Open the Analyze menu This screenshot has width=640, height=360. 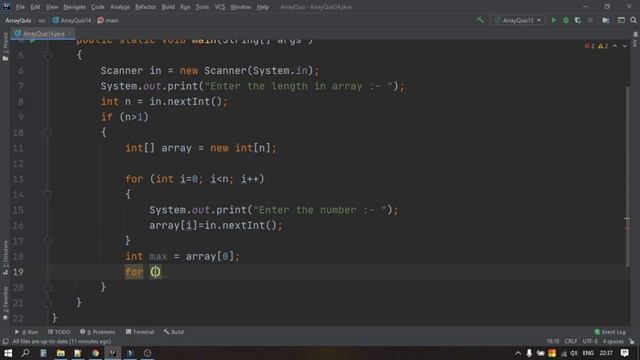coord(120,7)
